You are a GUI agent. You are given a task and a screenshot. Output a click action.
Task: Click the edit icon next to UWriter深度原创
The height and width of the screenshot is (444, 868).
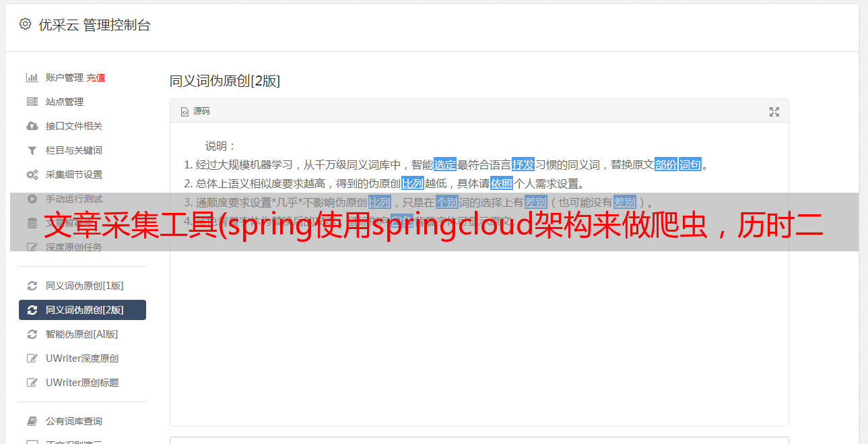[x=32, y=358]
